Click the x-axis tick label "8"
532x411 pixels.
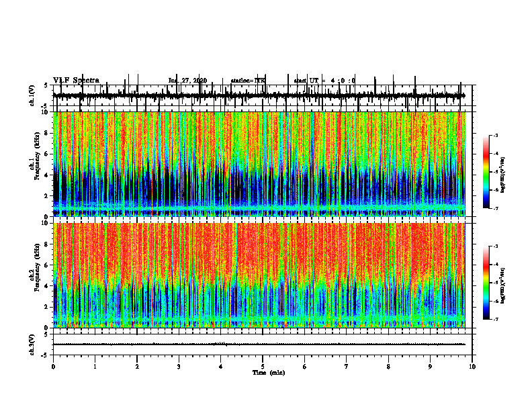[388, 367]
